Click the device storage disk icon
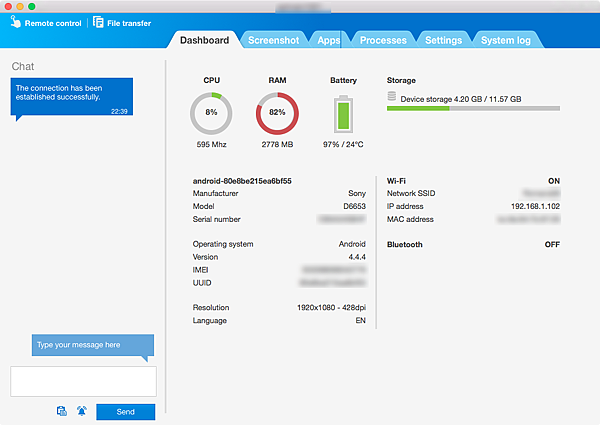The width and height of the screenshot is (600, 425). coord(391,96)
